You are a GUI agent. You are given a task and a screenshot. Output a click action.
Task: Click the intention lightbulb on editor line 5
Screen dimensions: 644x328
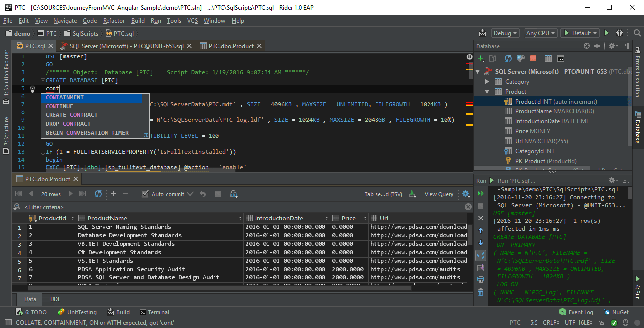click(33, 89)
